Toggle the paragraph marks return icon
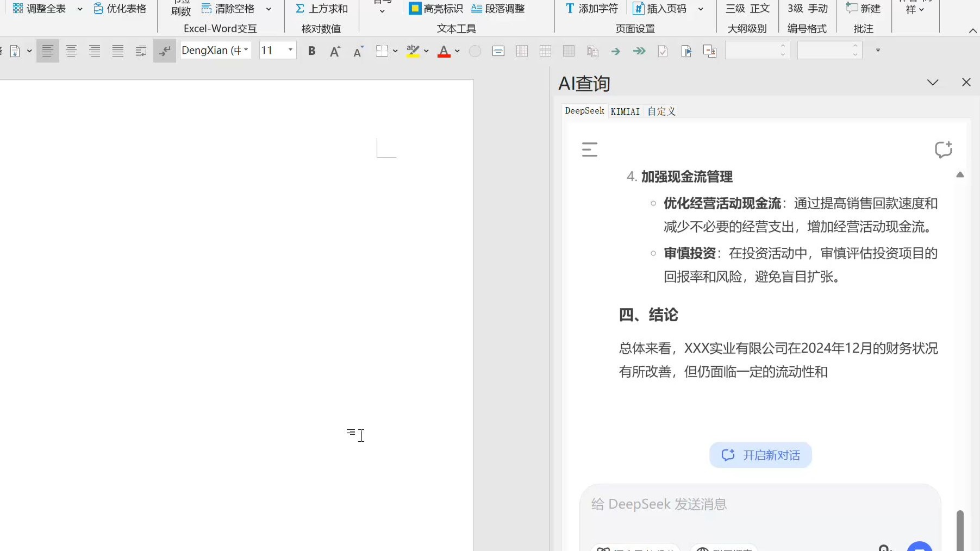980x551 pixels. click(165, 51)
